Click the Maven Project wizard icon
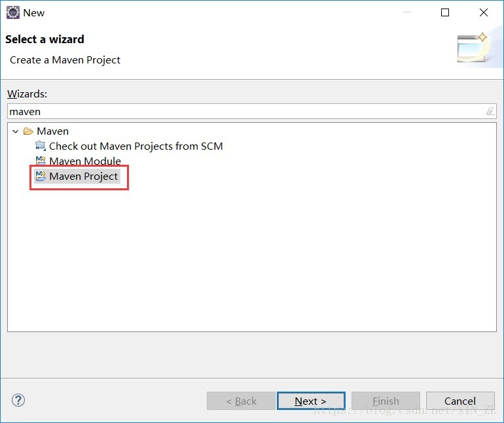 (x=41, y=176)
